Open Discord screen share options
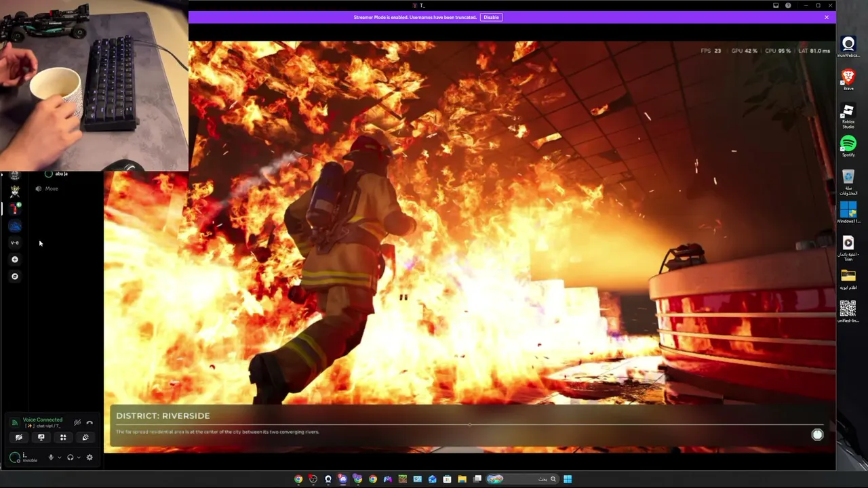 pyautogui.click(x=41, y=437)
